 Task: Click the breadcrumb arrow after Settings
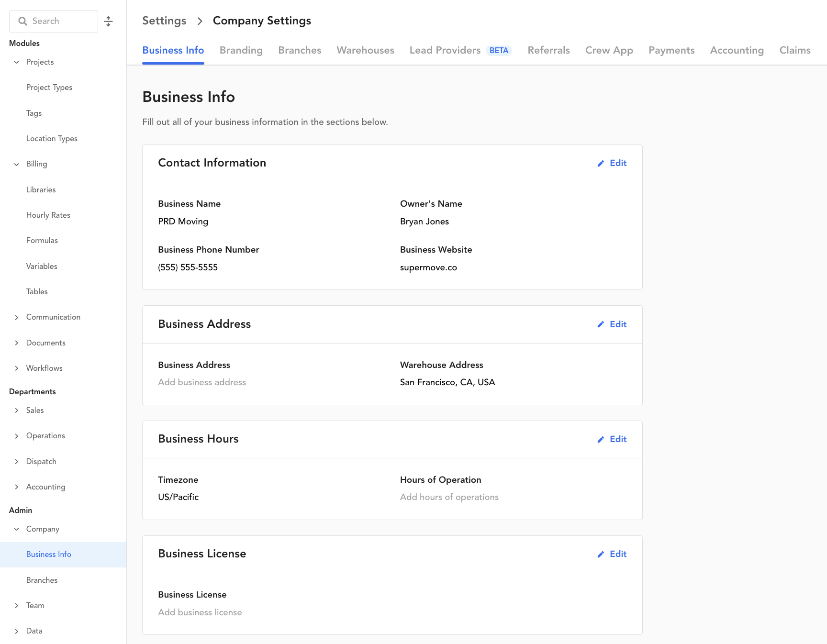point(200,21)
